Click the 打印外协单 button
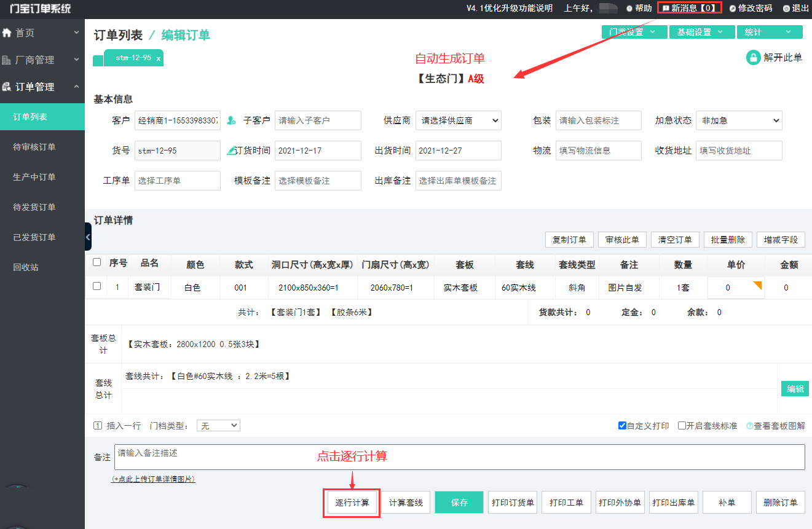 (620, 503)
